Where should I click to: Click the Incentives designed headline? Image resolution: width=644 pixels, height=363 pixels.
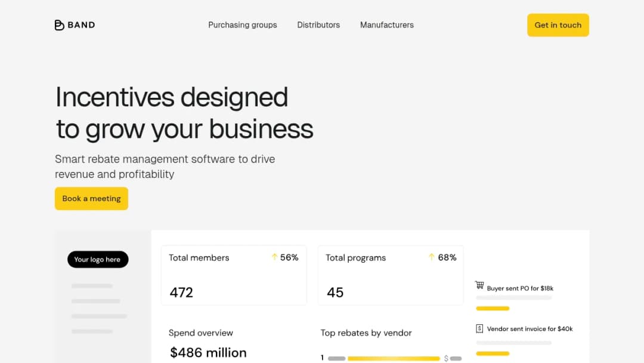coord(184,113)
